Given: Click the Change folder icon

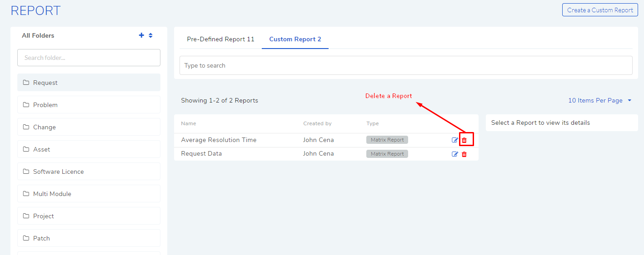Looking at the screenshot, I should [x=26, y=127].
